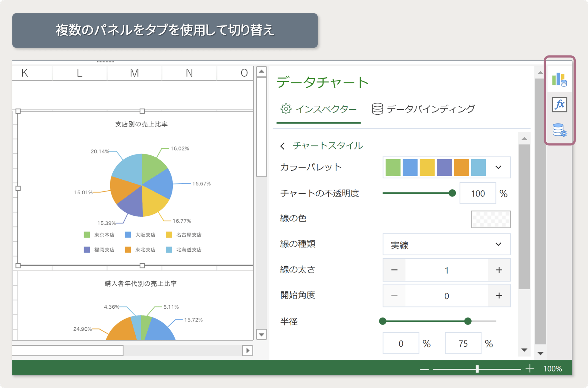Viewport: 588px width, 388px height.
Task: Increase 開始角度 with plus button
Action: tap(499, 295)
